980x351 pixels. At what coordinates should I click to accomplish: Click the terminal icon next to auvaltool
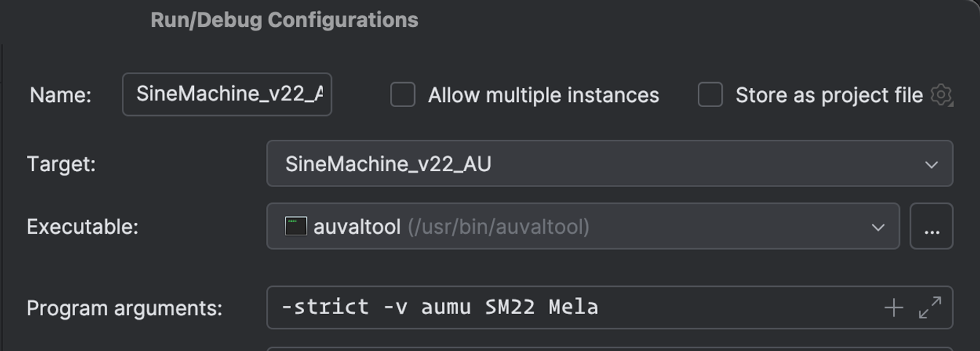(x=295, y=226)
